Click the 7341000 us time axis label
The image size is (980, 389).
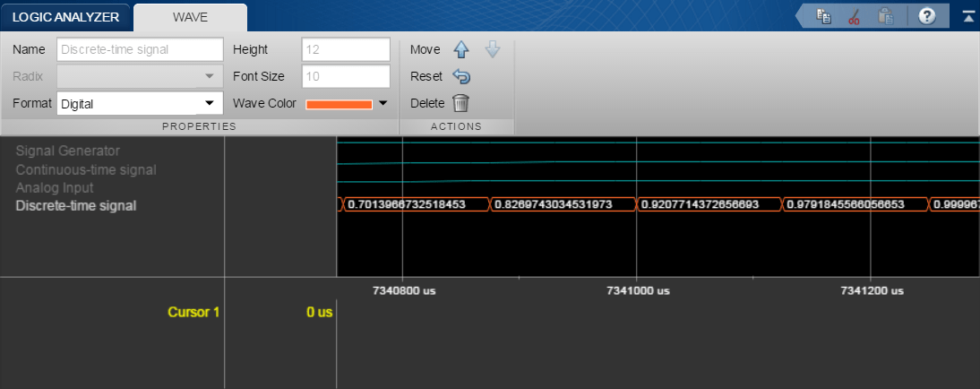pyautogui.click(x=638, y=290)
